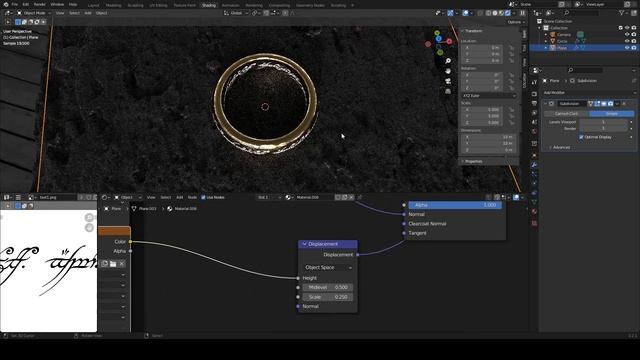Select Plane object in the outliner
Screen dimensions: 640x360
(x=562, y=48)
